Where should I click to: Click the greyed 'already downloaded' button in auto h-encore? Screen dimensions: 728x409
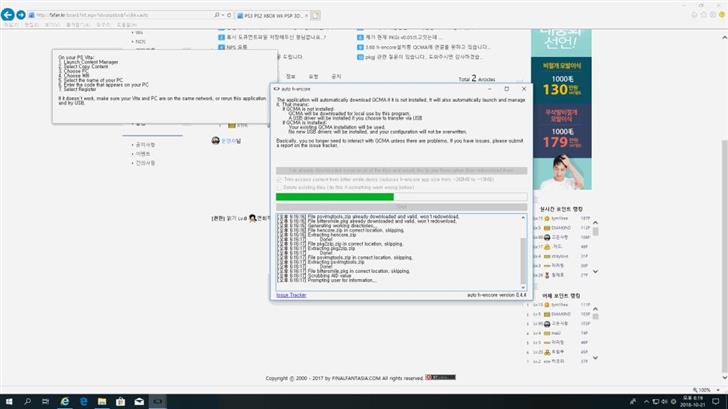402,170
